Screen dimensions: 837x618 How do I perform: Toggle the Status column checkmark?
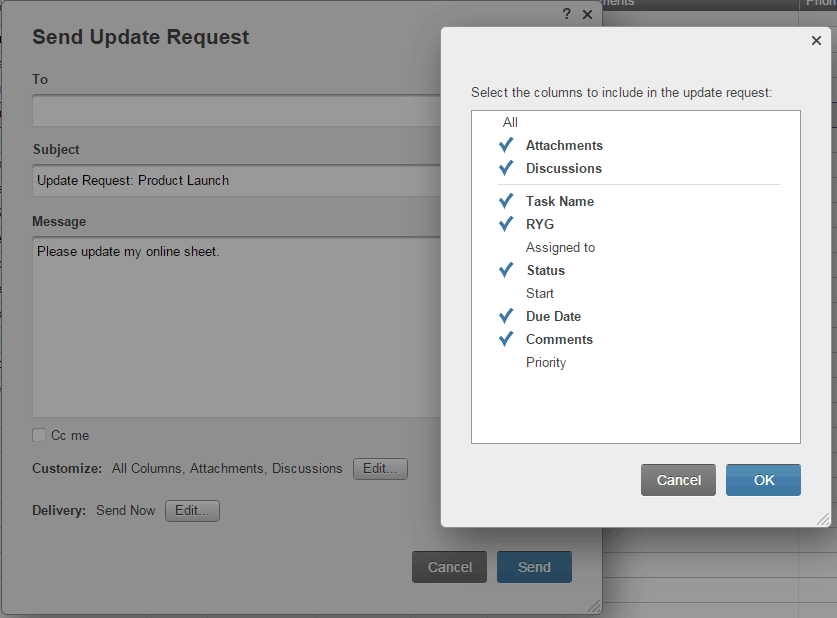click(x=506, y=270)
